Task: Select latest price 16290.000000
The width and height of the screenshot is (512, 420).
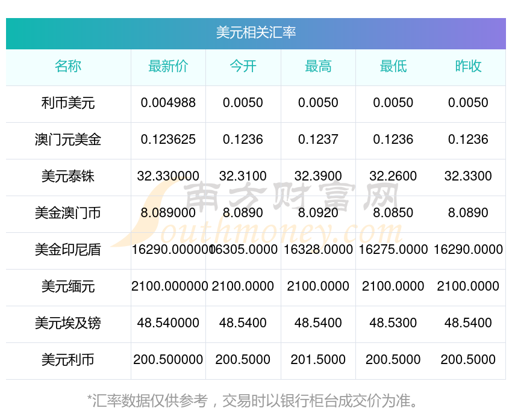Action: pyautogui.click(x=172, y=250)
